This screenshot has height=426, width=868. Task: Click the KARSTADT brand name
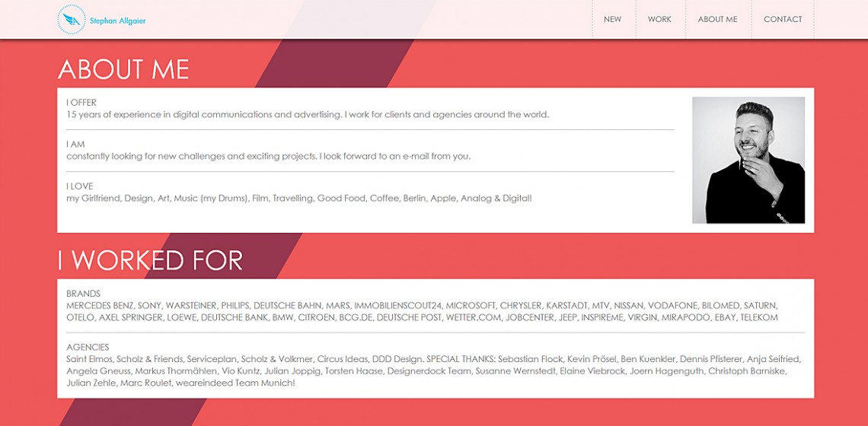point(566,305)
